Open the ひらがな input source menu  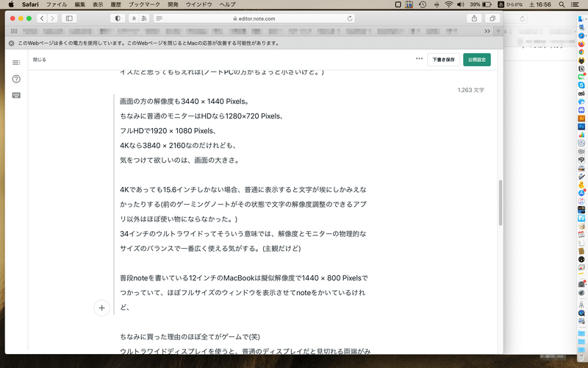tap(510, 4)
